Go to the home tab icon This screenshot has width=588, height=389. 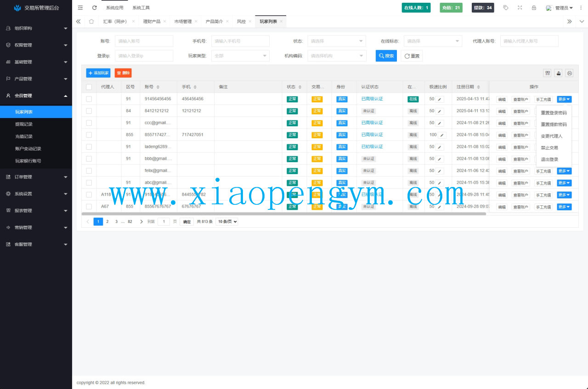point(91,21)
